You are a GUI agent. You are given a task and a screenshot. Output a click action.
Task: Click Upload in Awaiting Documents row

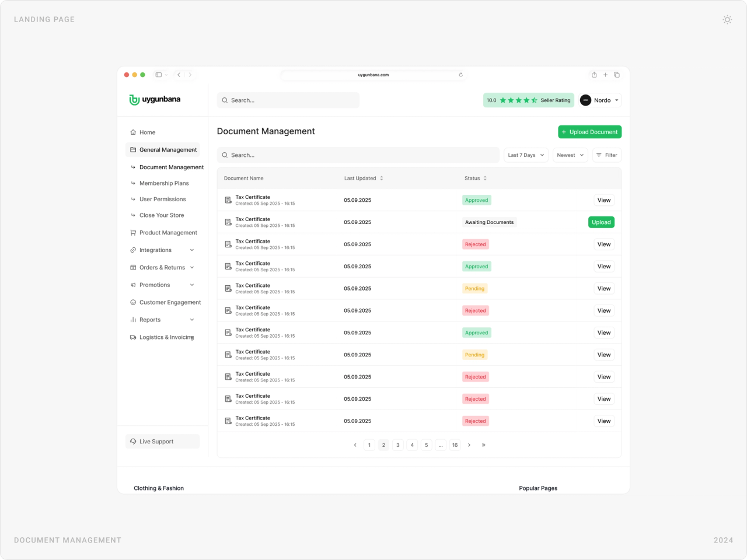(x=601, y=222)
